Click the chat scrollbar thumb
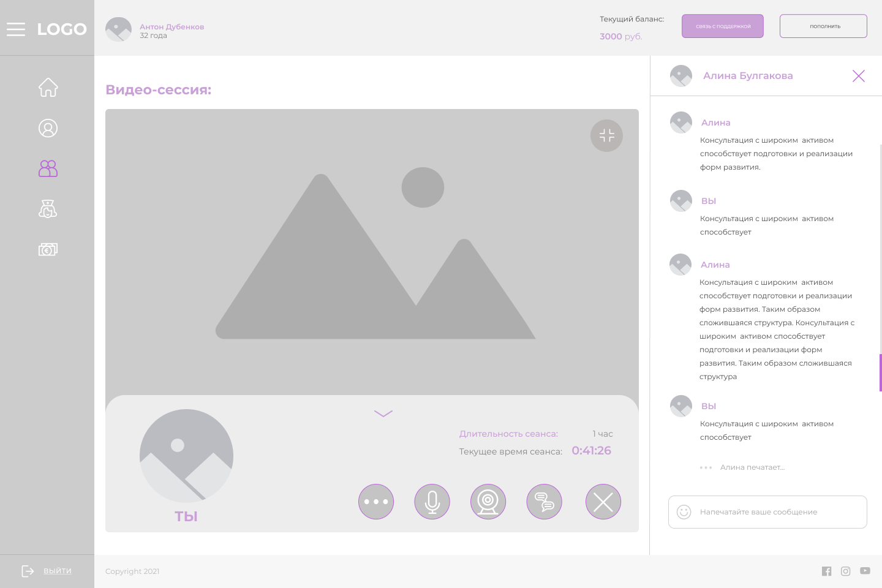This screenshot has width=882, height=588. (880, 372)
